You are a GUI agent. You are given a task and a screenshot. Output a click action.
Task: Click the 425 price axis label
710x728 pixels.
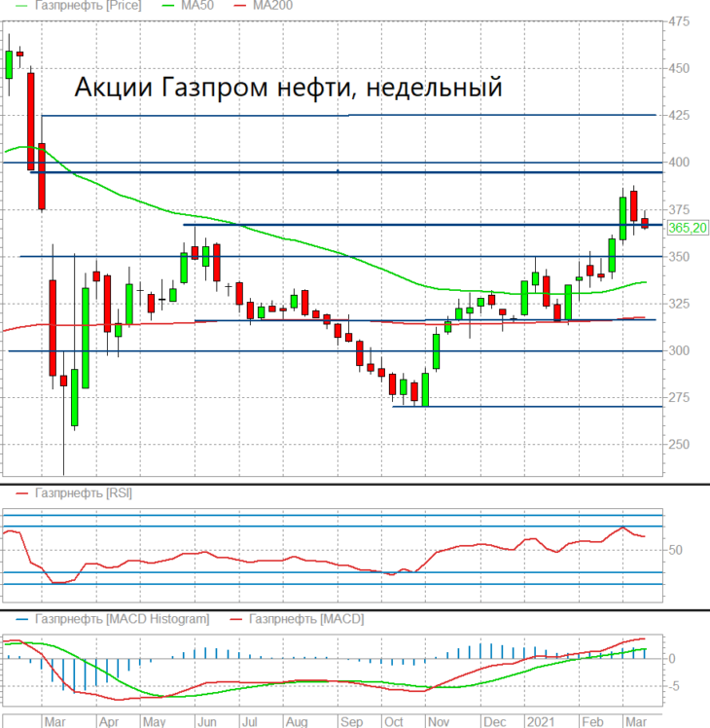click(679, 115)
